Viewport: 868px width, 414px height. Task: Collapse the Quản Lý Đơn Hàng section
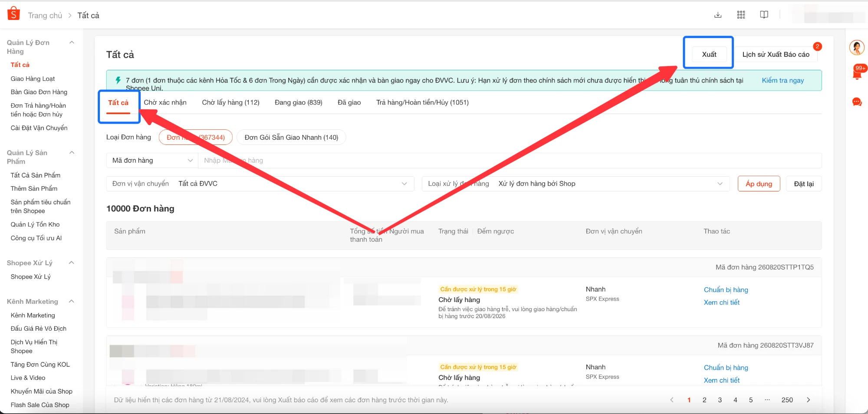pyautogui.click(x=72, y=43)
